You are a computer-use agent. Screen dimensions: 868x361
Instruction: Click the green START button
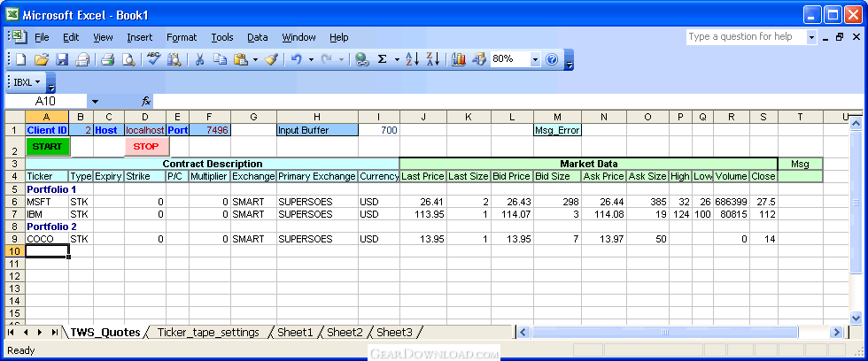(48, 147)
